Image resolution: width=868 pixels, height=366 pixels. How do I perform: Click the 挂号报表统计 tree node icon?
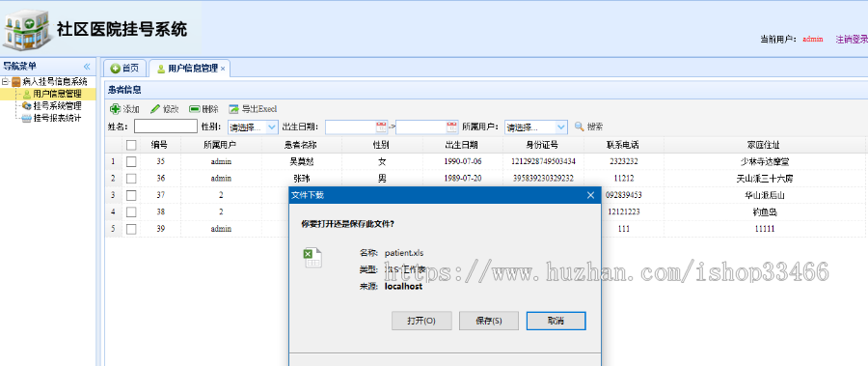[x=27, y=118]
